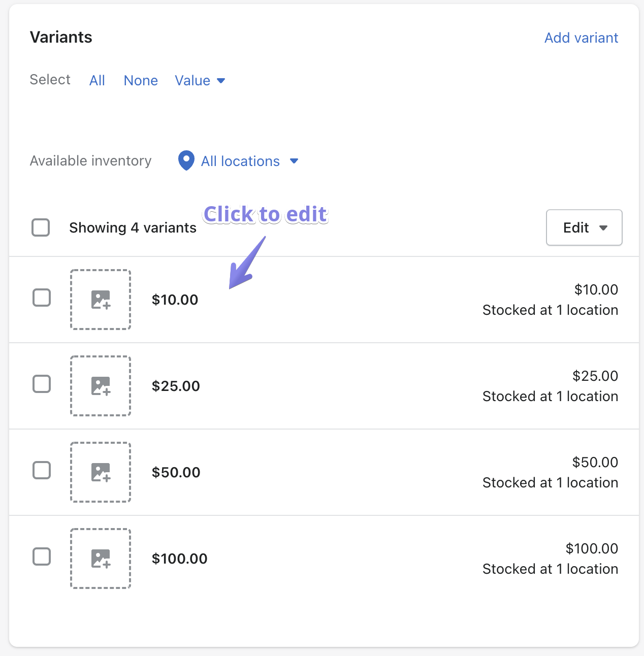Add image to the $25.00 variant
Screen dimensions: 644x656
(101, 386)
